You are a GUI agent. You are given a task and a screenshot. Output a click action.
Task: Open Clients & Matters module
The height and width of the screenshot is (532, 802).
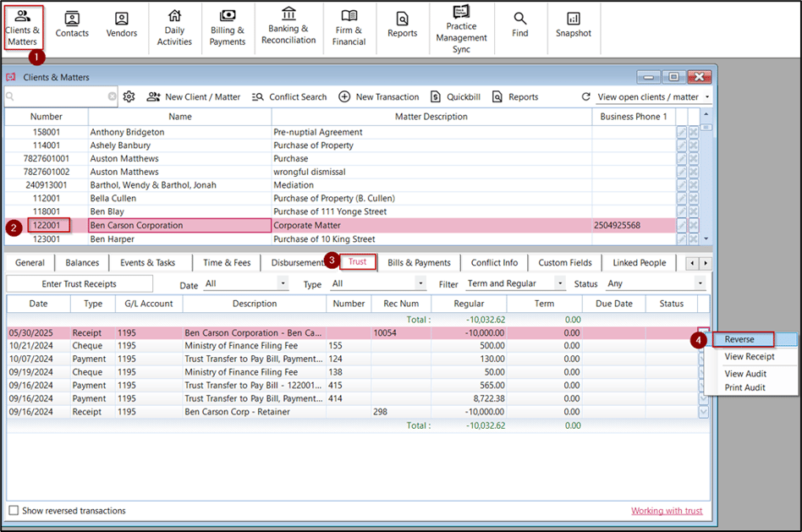[x=23, y=28]
